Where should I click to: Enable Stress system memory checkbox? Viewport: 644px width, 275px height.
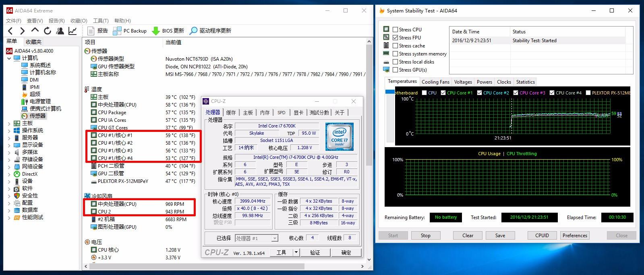395,53
